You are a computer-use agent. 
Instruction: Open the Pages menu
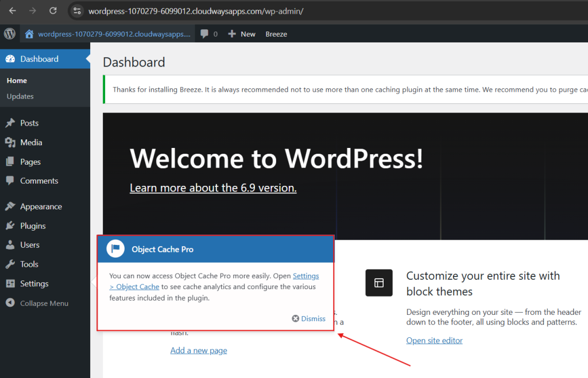[30, 162]
